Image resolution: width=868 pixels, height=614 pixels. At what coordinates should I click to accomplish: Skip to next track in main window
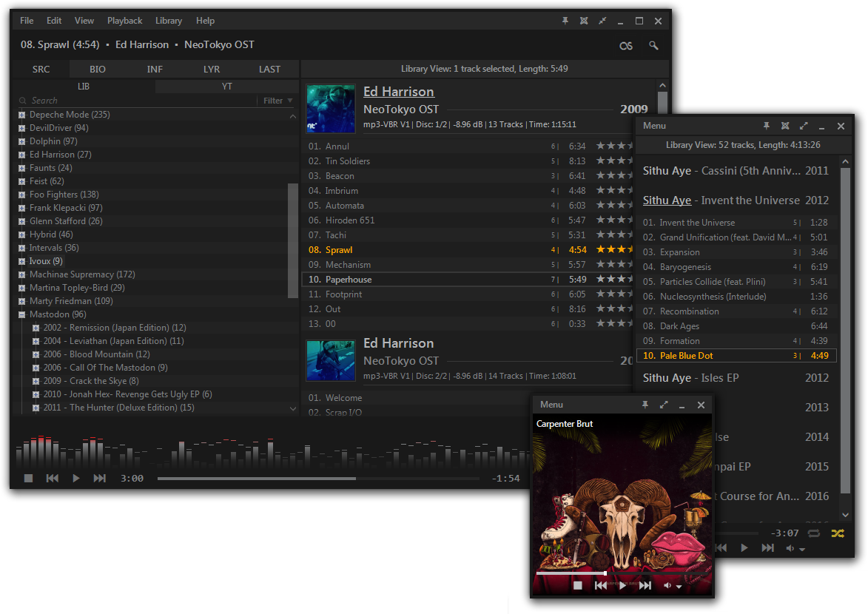point(99,479)
